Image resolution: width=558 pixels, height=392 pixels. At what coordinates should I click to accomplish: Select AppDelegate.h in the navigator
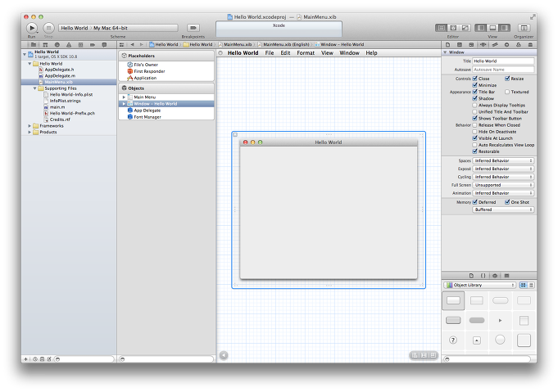pos(59,70)
